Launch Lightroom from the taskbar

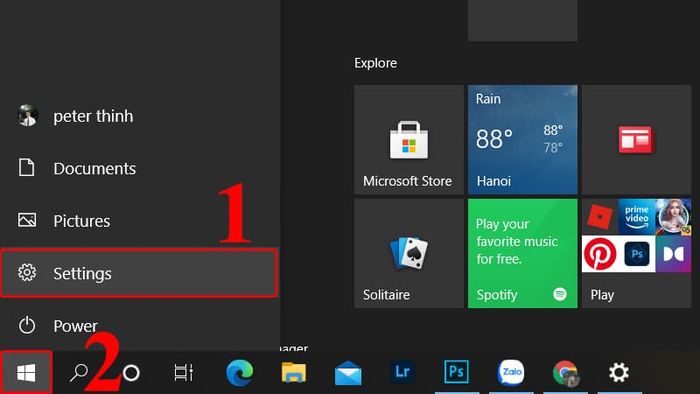click(x=402, y=372)
